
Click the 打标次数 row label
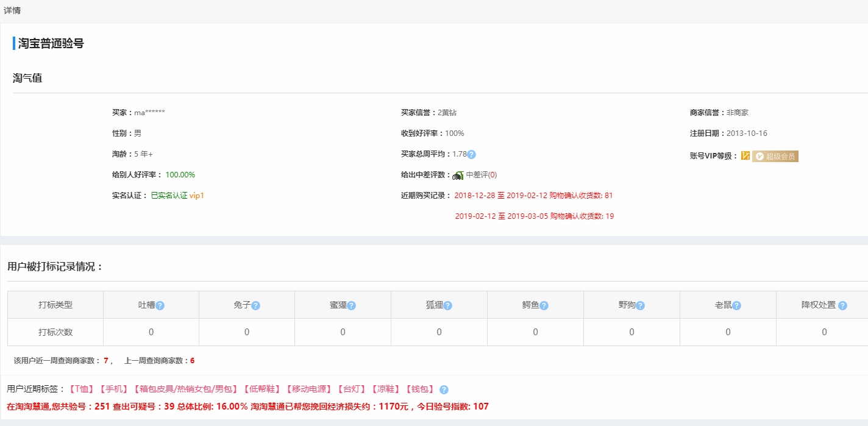(x=55, y=332)
